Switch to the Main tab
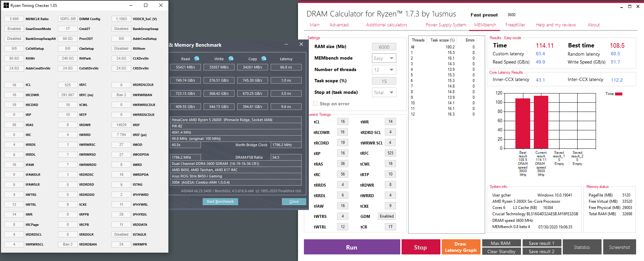644x261 pixels. [x=315, y=25]
